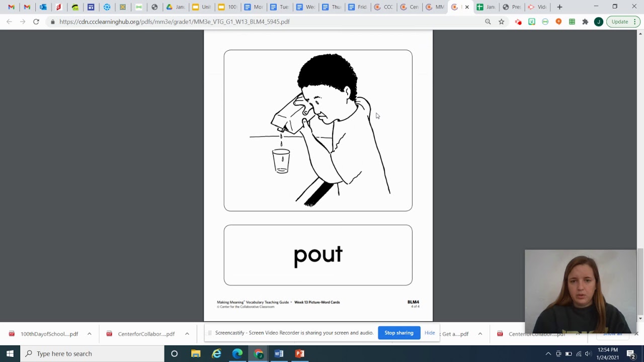Switch to the 'Vid' browser tab
Viewport: 644px width, 362px height.
tap(537, 7)
